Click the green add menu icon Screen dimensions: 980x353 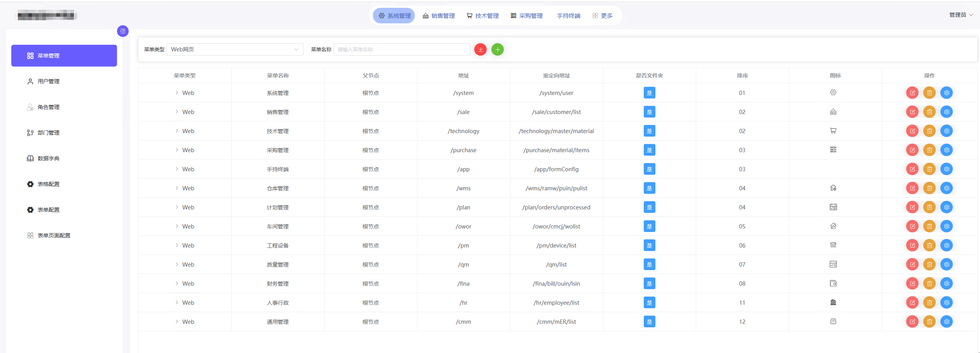[x=498, y=49]
